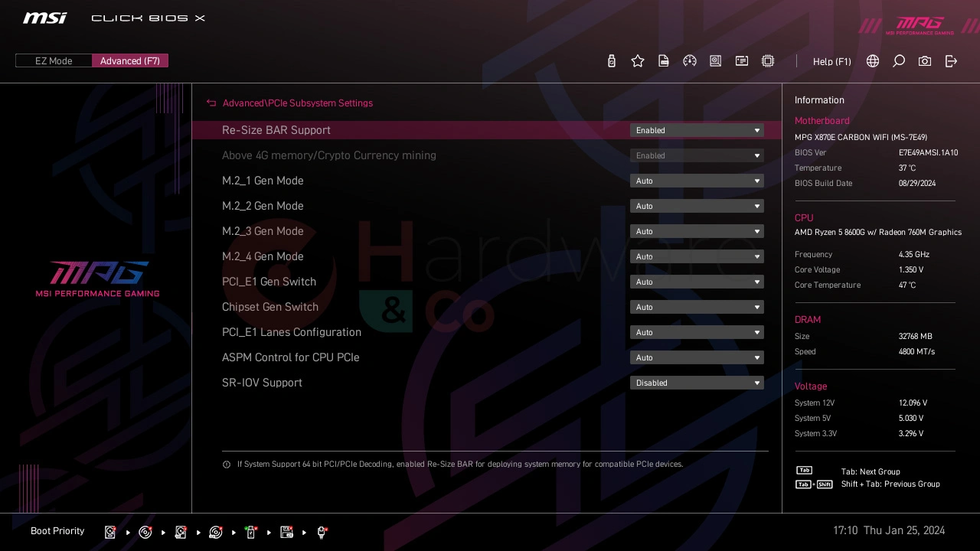The width and height of the screenshot is (980, 551).
Task: Open the Re-Size BAR Support dropdown
Action: click(697, 130)
